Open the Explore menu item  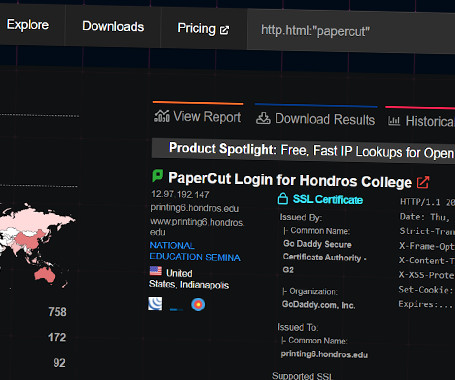[28, 25]
